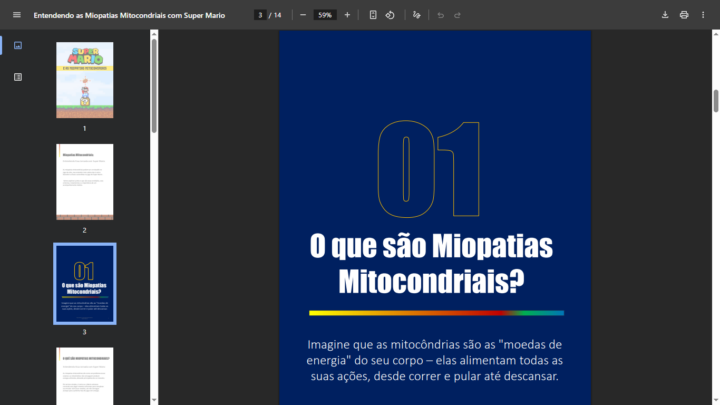This screenshot has width=720, height=405.
Task: Open the more actions three-dot menu
Action: pyautogui.click(x=703, y=15)
